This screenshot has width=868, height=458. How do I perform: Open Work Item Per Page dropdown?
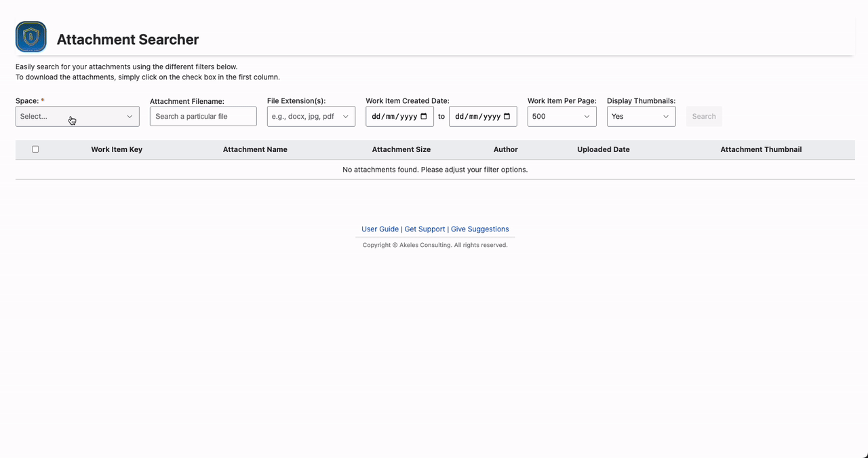coord(561,116)
